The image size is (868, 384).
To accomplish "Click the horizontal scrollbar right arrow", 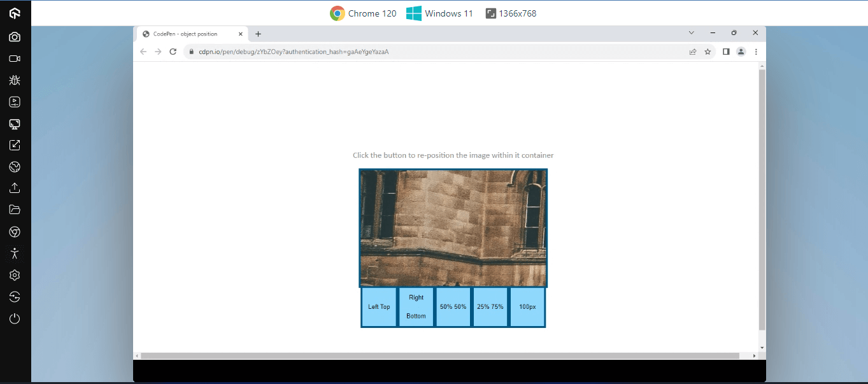I will 755,355.
